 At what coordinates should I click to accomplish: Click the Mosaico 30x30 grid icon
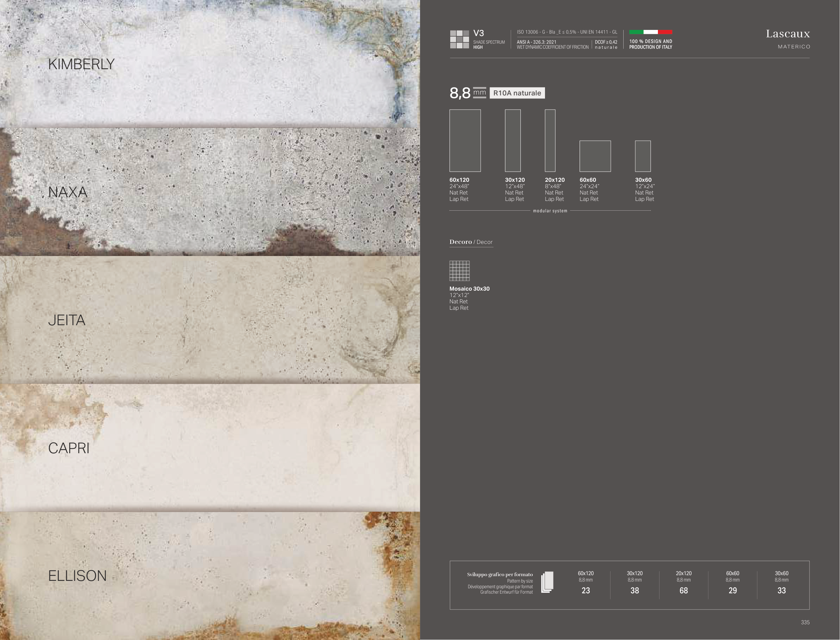pyautogui.click(x=459, y=271)
